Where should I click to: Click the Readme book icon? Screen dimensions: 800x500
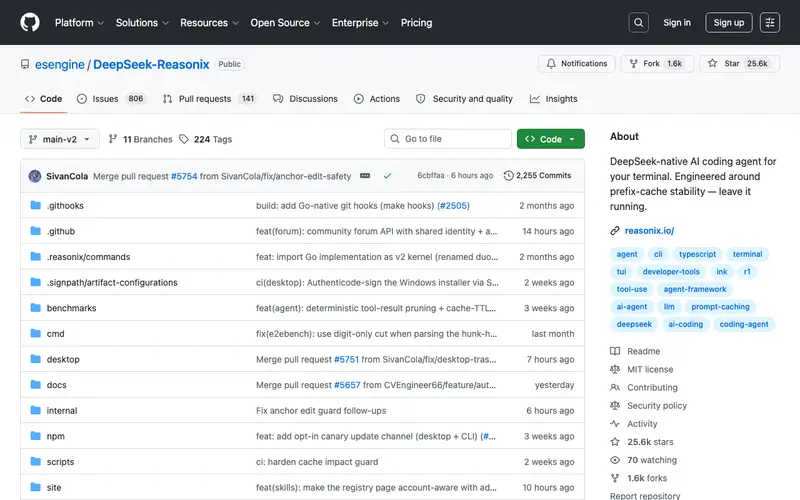[615, 351]
